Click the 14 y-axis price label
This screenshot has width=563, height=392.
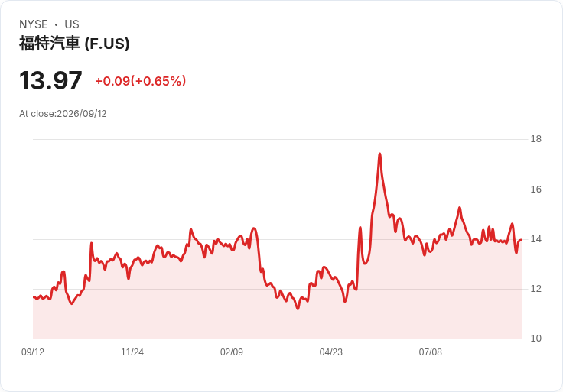(x=536, y=239)
